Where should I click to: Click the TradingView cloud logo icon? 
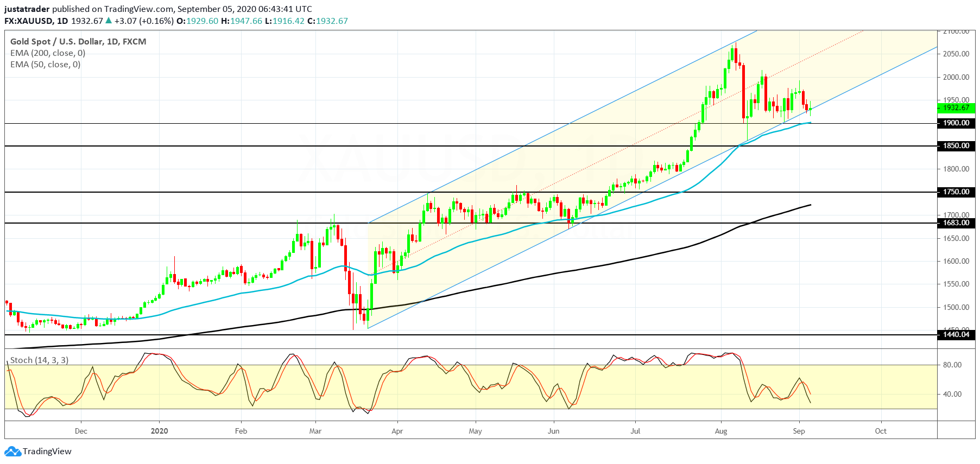click(x=12, y=452)
